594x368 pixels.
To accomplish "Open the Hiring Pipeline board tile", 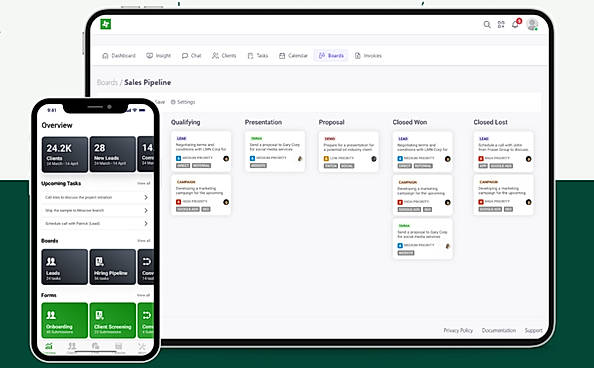I will pyautogui.click(x=113, y=267).
